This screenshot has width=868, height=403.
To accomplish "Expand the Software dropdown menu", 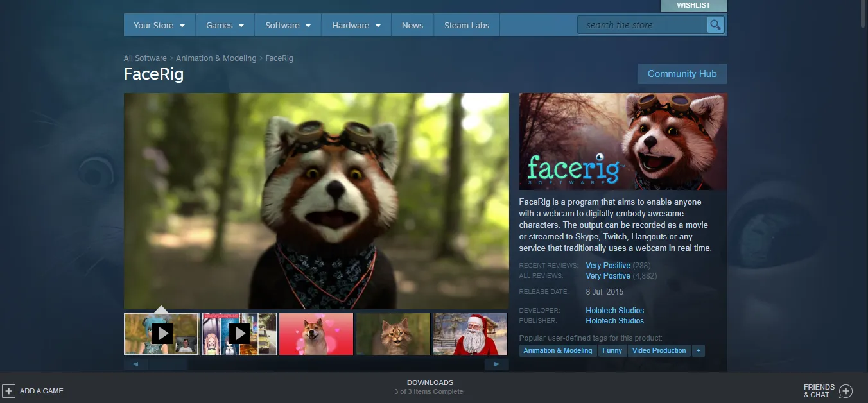I will point(288,26).
